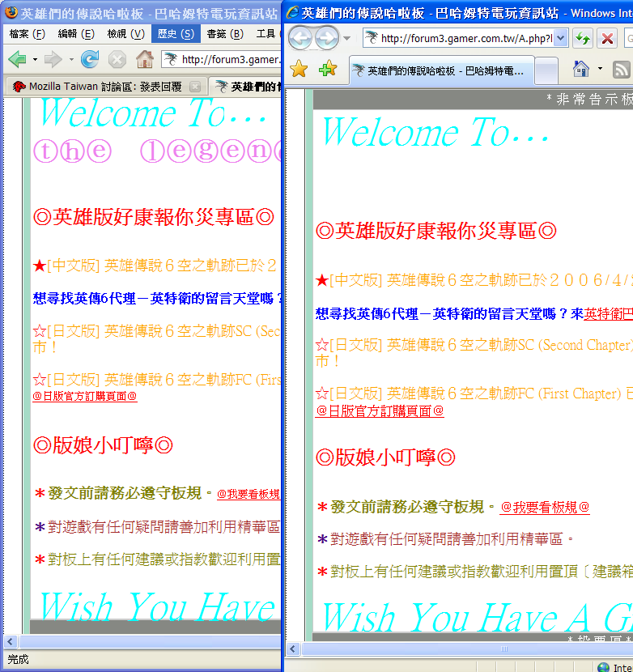Screen dimensions: 633x672
Task: Open the 編輯 (E) menu in Firefox
Action: coord(76,34)
